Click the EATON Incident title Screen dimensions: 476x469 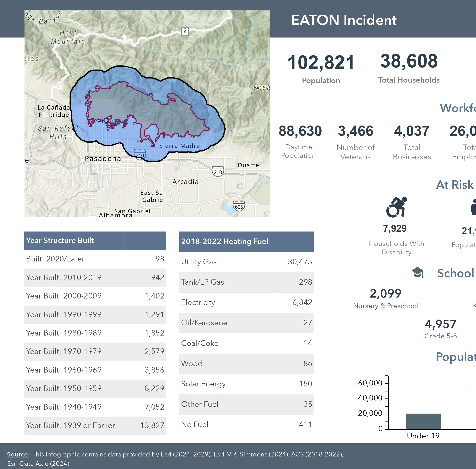point(344,20)
